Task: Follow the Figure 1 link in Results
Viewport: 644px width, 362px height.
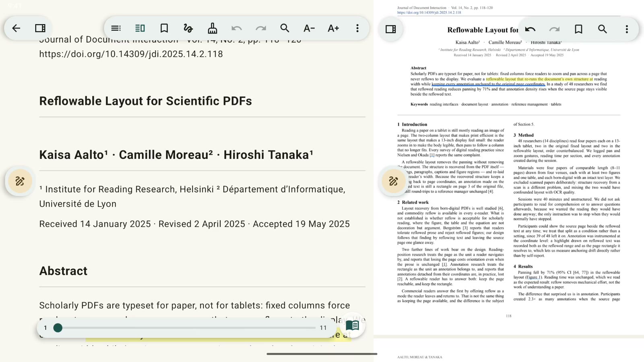Action: tap(534, 277)
